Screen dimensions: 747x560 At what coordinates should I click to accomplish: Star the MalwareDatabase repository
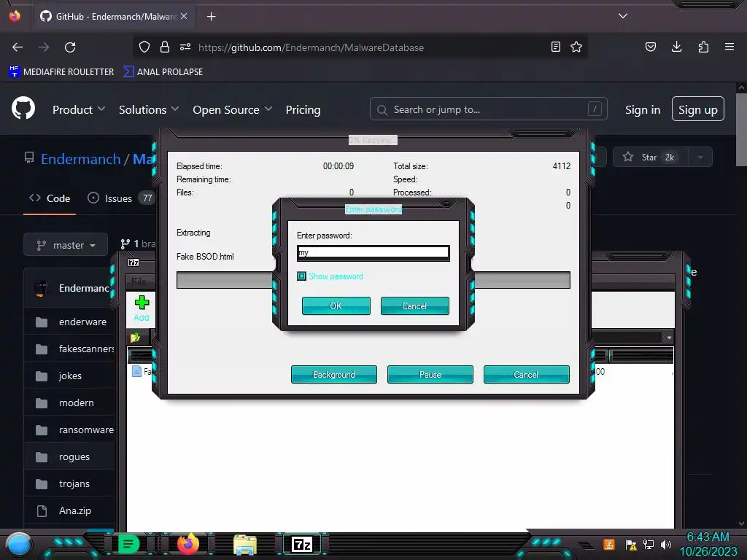pos(650,157)
